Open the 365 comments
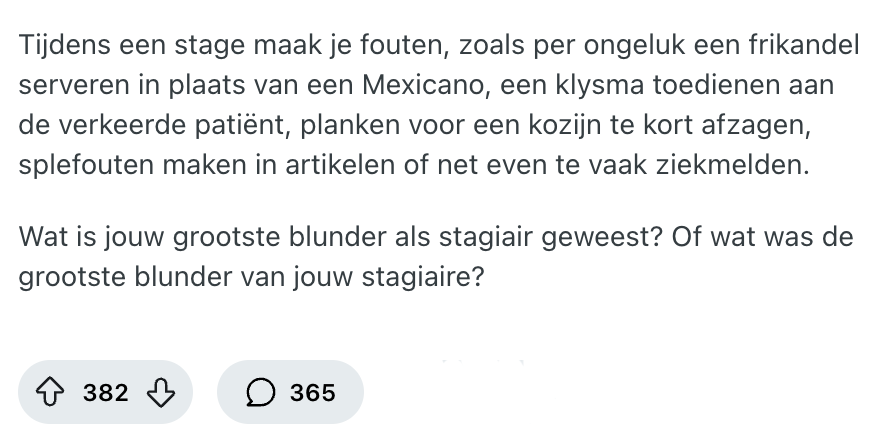 pyautogui.click(x=313, y=393)
